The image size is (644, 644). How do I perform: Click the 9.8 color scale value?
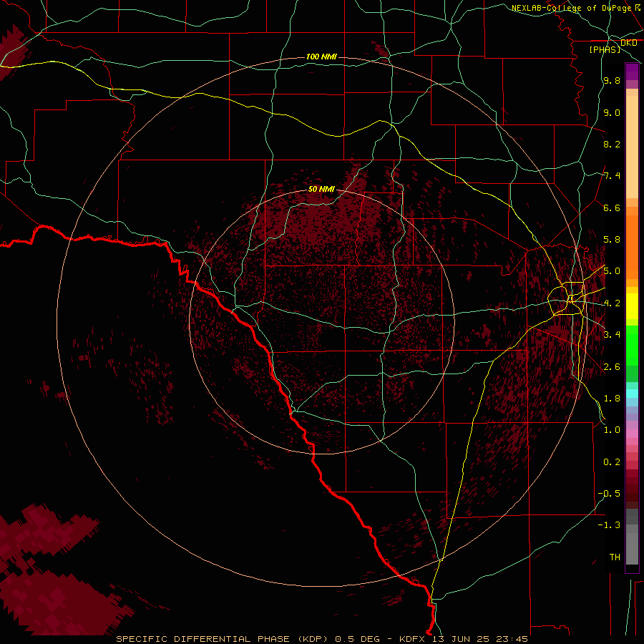tap(612, 80)
